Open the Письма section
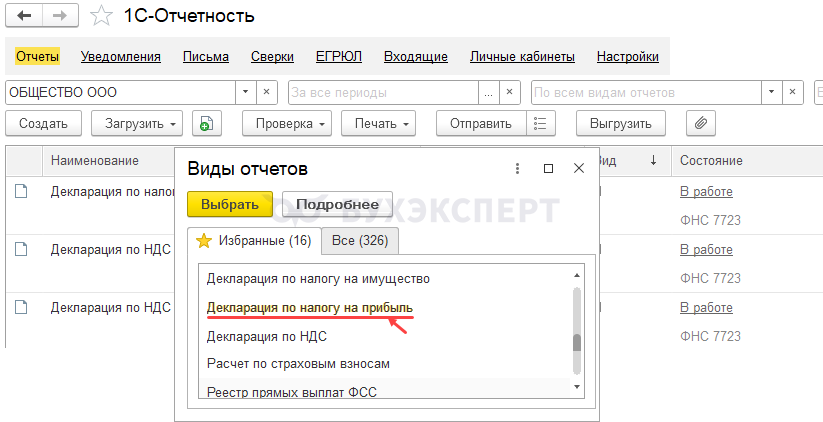Image resolution: width=823 pixels, height=422 pixels. [x=206, y=57]
